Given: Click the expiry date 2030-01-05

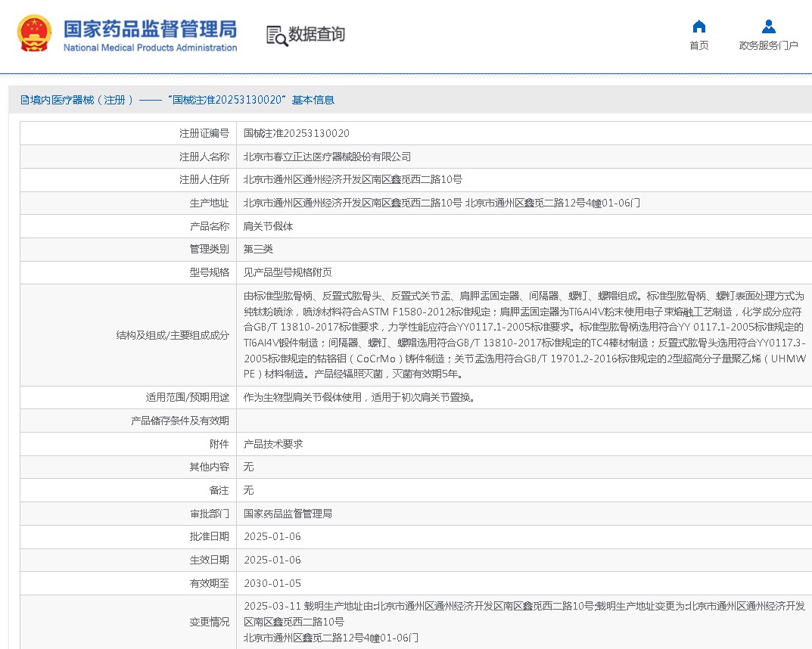Looking at the screenshot, I should (x=272, y=583).
